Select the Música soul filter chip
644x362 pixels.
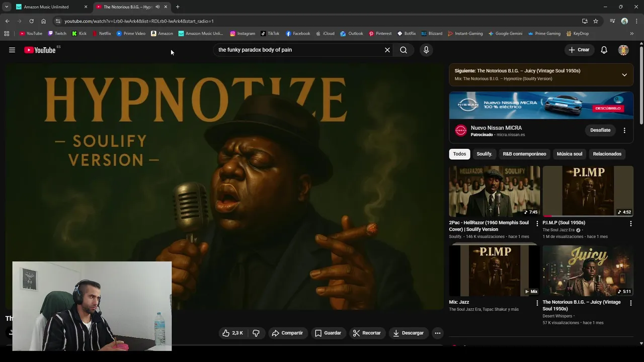(570, 154)
